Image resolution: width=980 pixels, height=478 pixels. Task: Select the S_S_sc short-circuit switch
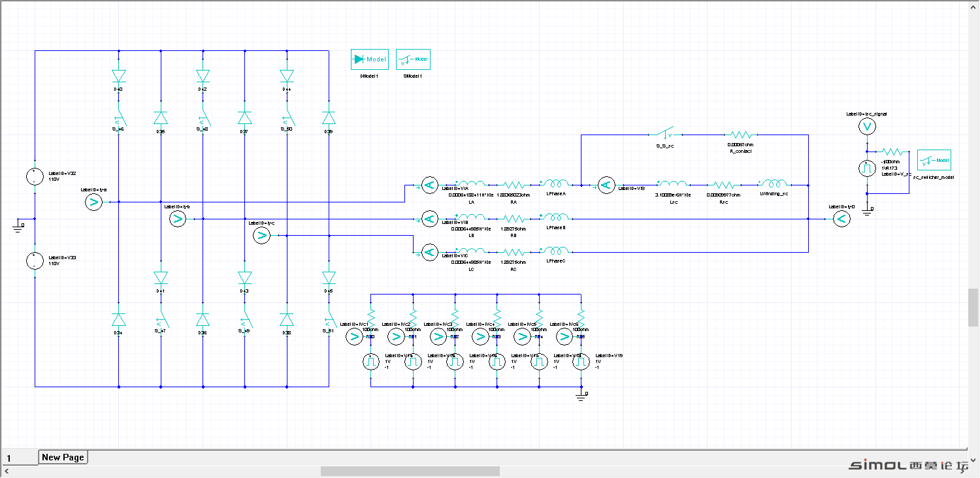(664, 133)
